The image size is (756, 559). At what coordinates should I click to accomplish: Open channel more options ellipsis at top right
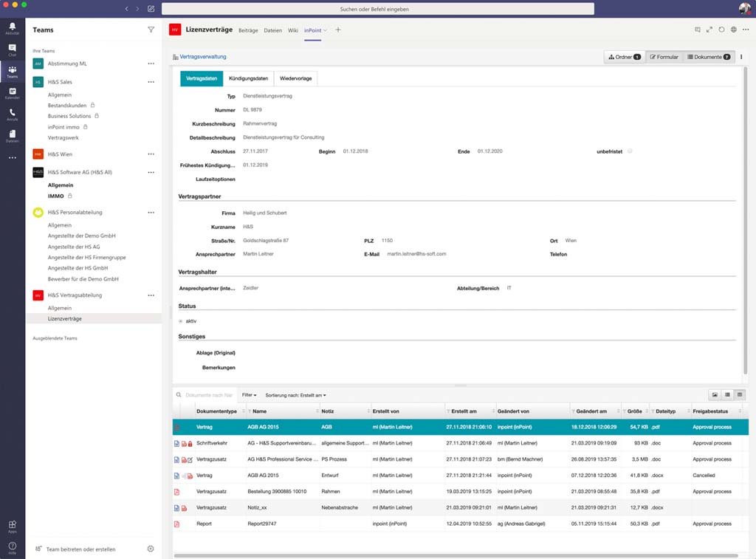(x=746, y=30)
